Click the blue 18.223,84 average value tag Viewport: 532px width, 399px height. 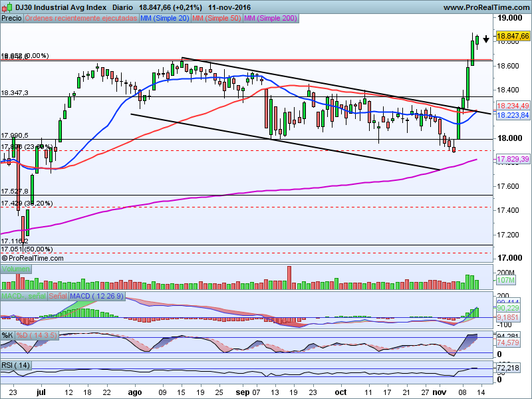[x=513, y=115]
